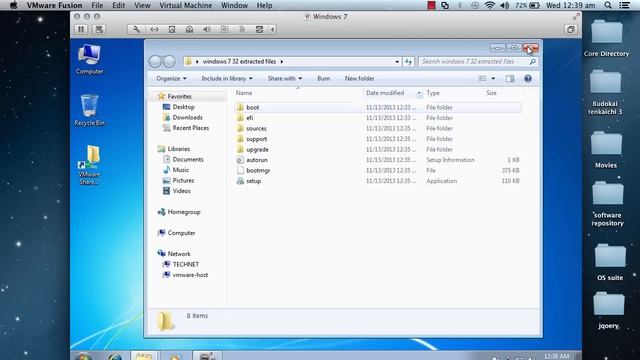Select Desktop under Favorites
Viewport: 640px width, 360px height.
tap(183, 107)
